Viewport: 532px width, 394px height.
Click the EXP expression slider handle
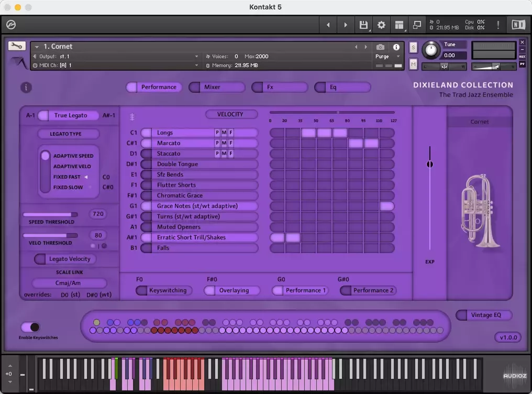(x=430, y=164)
